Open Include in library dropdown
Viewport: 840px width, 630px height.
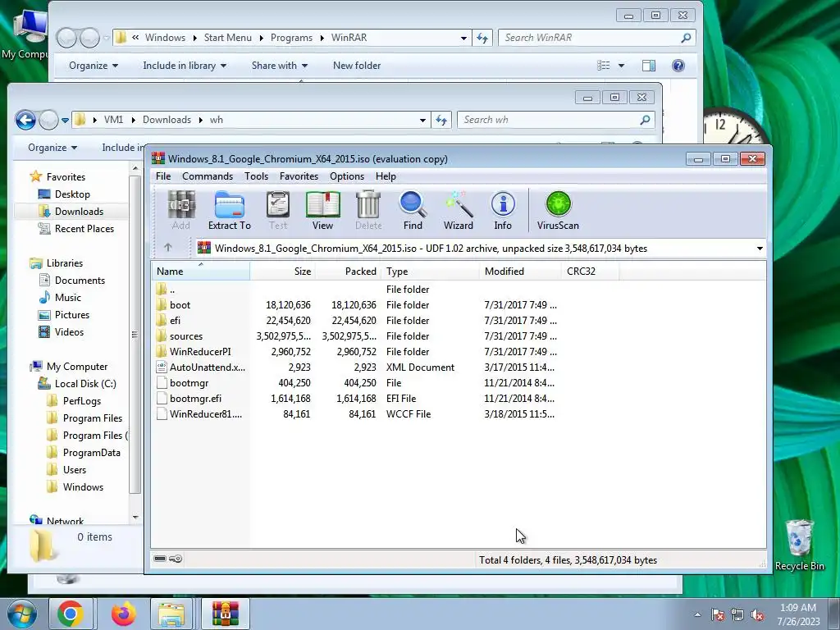point(185,66)
